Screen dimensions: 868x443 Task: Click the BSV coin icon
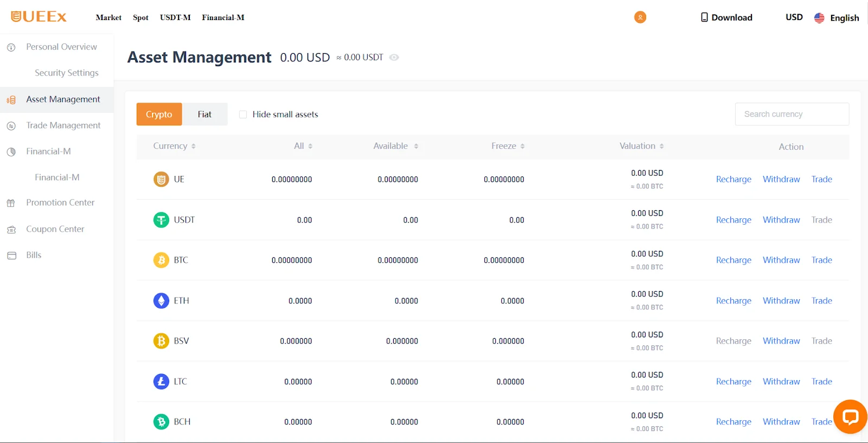pyautogui.click(x=161, y=341)
